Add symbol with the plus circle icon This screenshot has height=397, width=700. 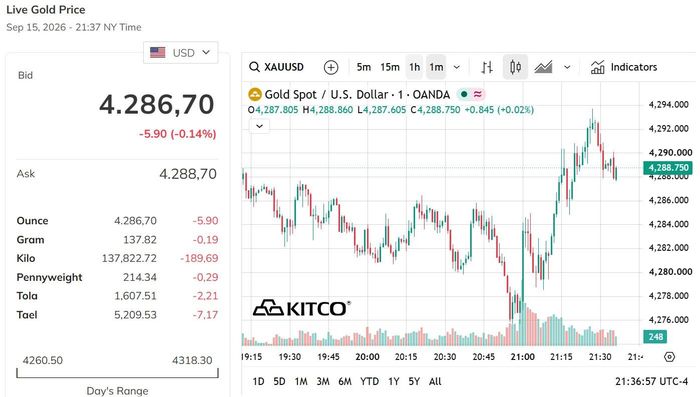pyautogui.click(x=331, y=67)
